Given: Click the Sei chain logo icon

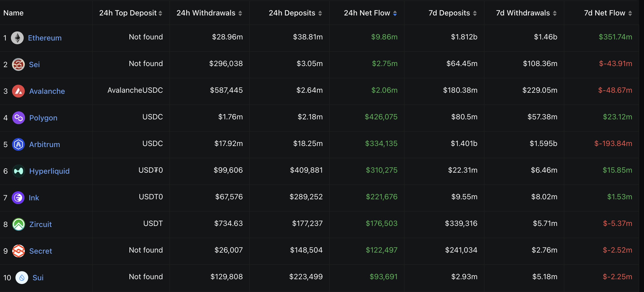Looking at the screenshot, I should coord(18,64).
